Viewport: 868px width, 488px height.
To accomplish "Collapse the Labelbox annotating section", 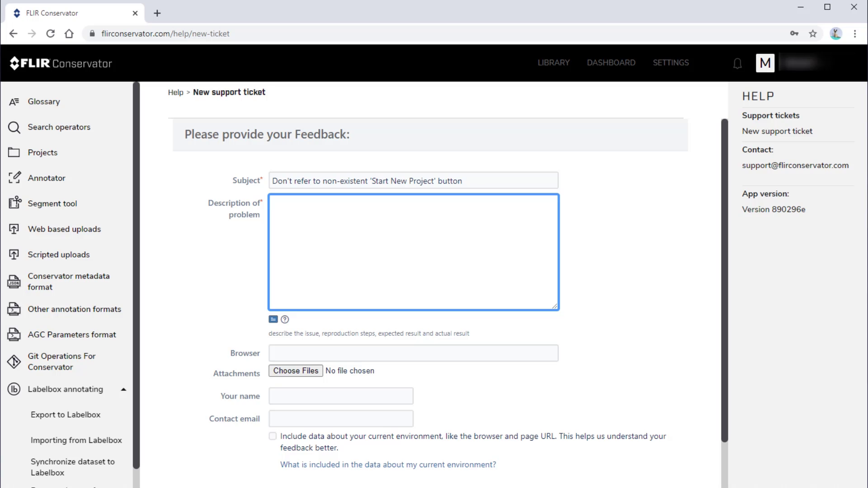I will click(x=123, y=389).
